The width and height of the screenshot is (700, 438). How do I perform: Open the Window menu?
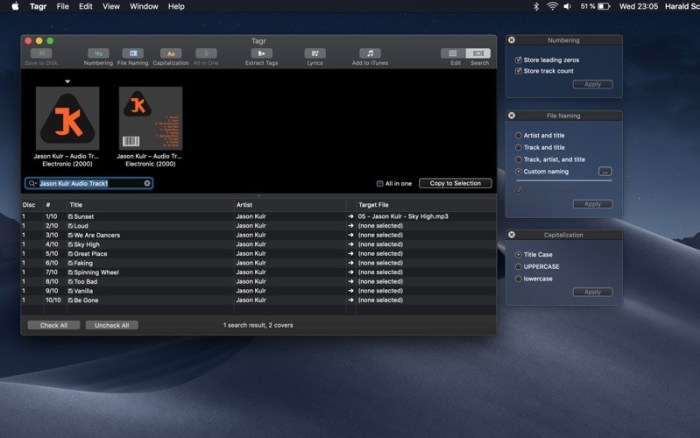144,6
